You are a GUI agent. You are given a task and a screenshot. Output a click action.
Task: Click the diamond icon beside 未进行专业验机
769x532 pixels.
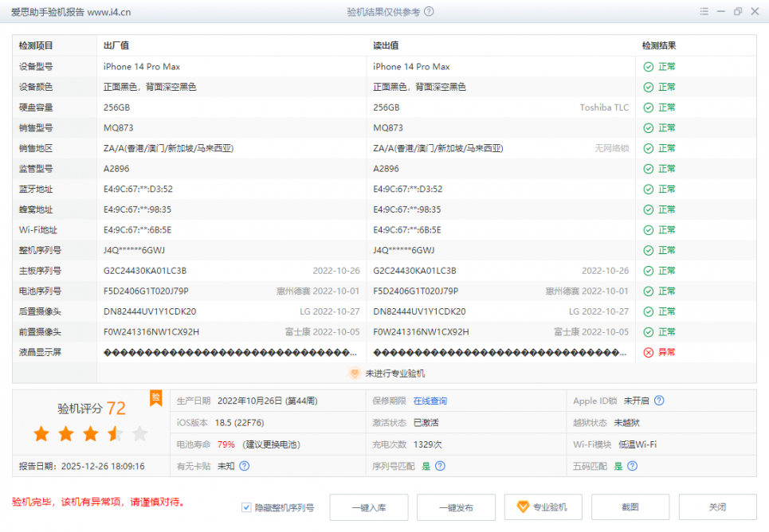pyautogui.click(x=355, y=373)
